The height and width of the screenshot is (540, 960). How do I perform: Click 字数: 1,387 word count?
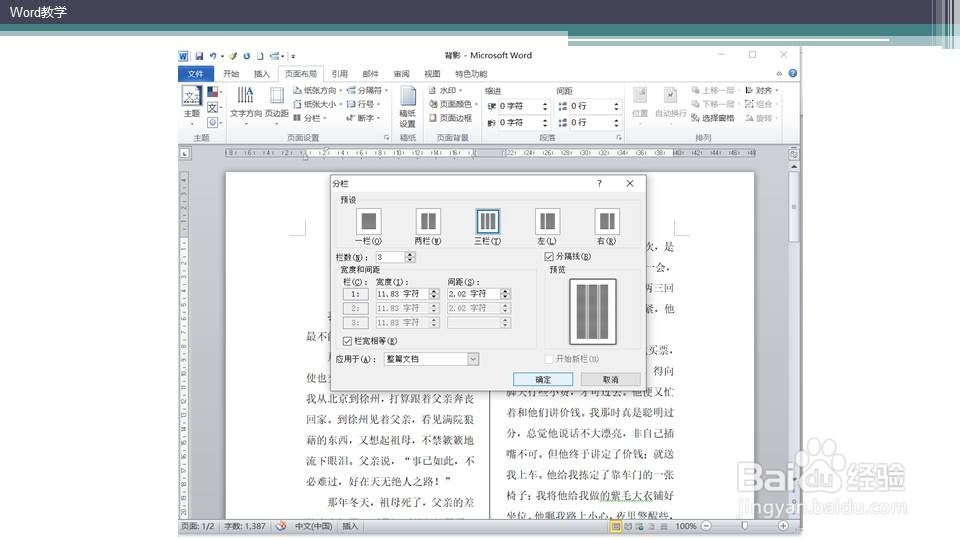[x=245, y=526]
